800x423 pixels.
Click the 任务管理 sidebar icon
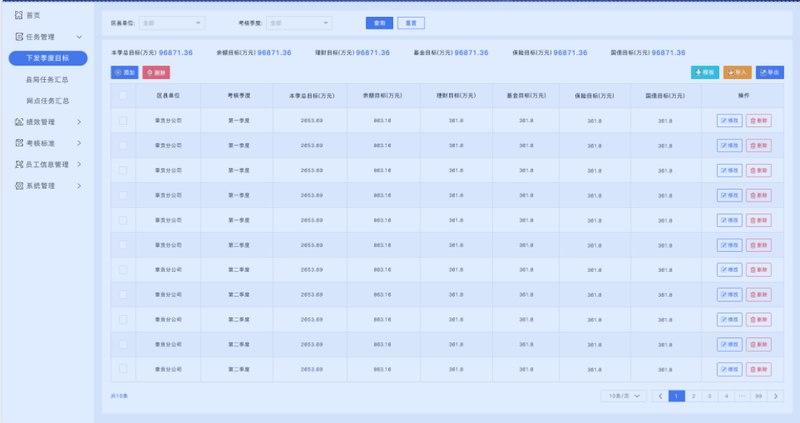(19, 37)
